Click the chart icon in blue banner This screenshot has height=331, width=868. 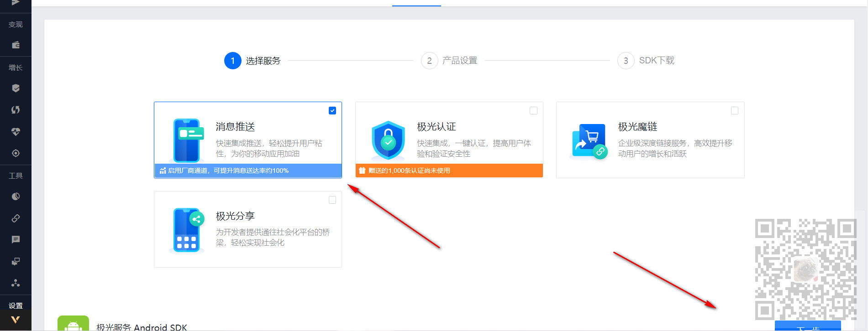tap(163, 171)
